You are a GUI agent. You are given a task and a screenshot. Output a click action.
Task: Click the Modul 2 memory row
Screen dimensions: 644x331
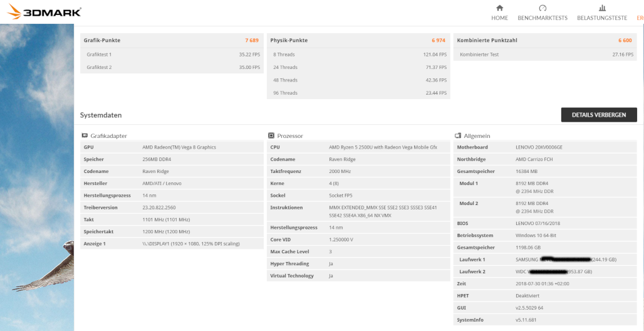pos(545,208)
